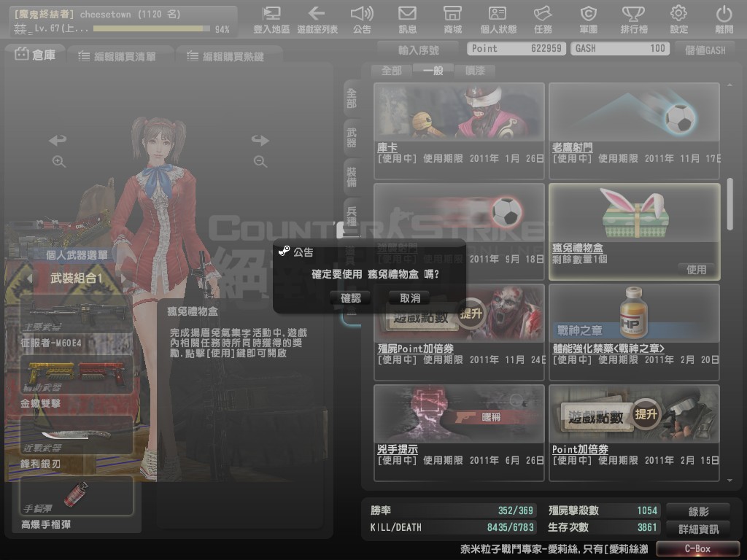The image size is (747, 560).
Task: Click the Steam icon in 公告 dialog
Action: pyautogui.click(x=285, y=251)
